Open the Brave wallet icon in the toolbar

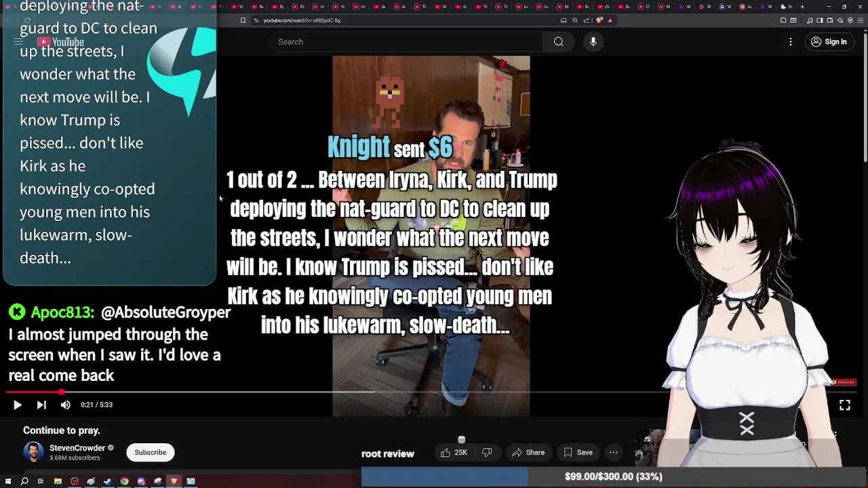pos(830,20)
